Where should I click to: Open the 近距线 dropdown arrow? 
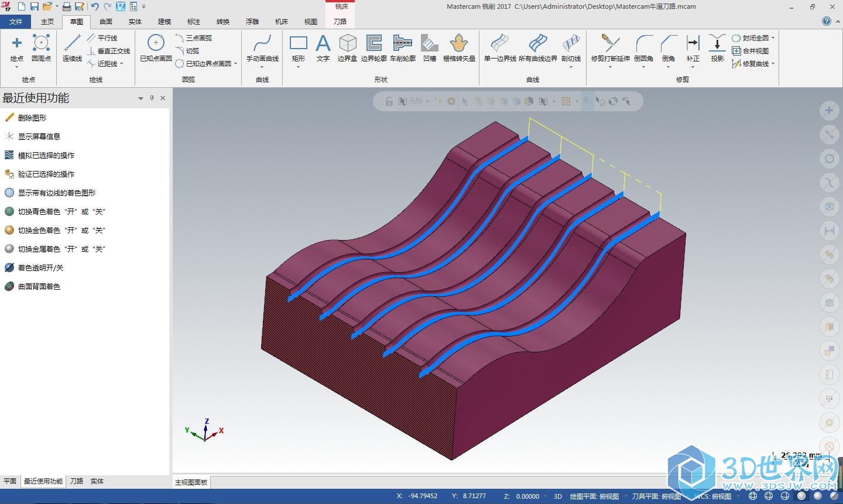click(x=122, y=64)
